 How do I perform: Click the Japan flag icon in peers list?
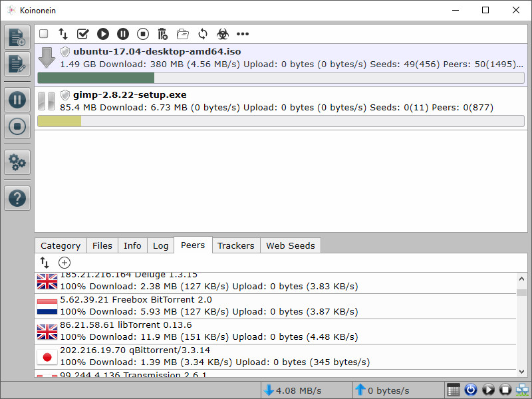(x=47, y=357)
